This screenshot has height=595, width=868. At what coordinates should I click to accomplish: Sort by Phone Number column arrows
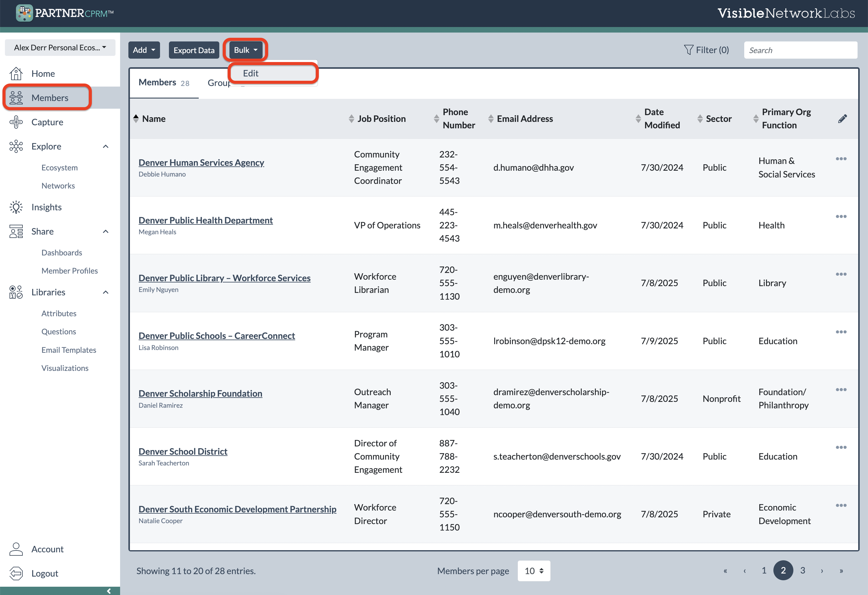pyautogui.click(x=436, y=119)
